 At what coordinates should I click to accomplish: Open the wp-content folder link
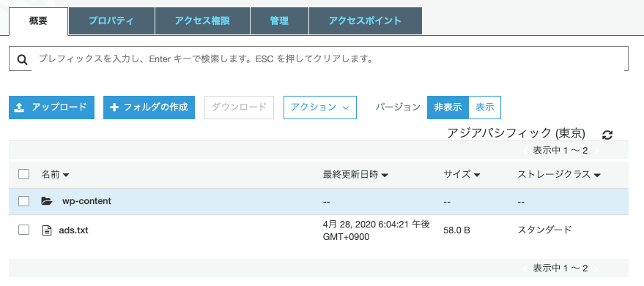tap(86, 201)
